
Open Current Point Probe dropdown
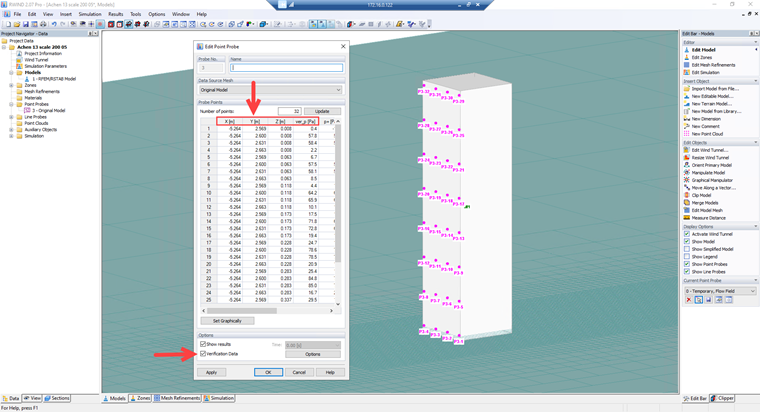pyautogui.click(x=720, y=291)
